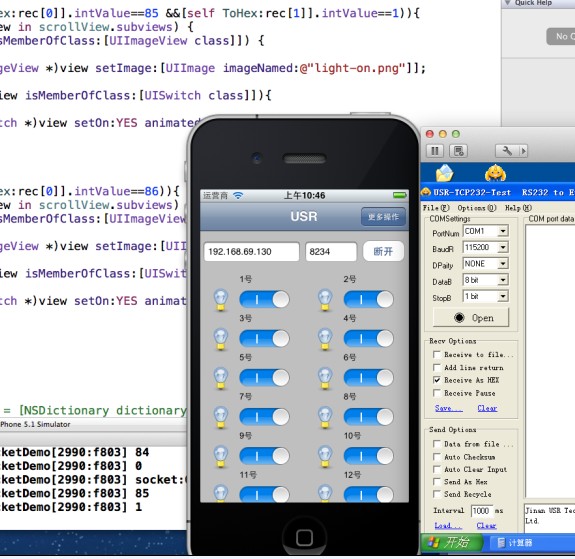
Task: Click the light bulb icon for light 10号
Action: [x=325, y=457]
